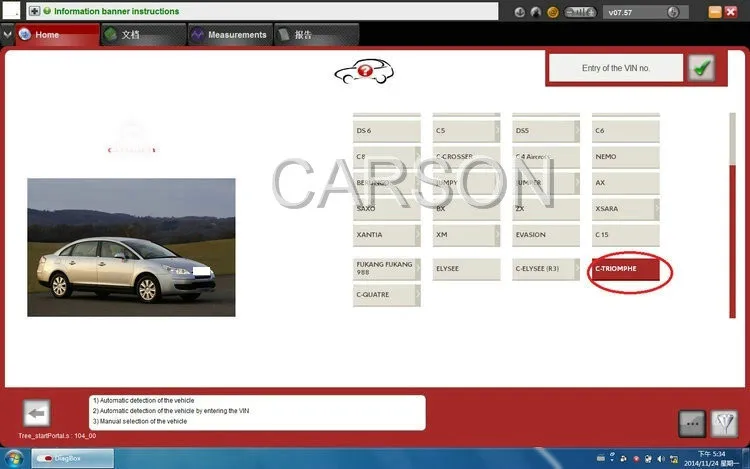Expand the arrow on the DS5 button
Viewport: 750px width, 469px height.
pos(577,131)
